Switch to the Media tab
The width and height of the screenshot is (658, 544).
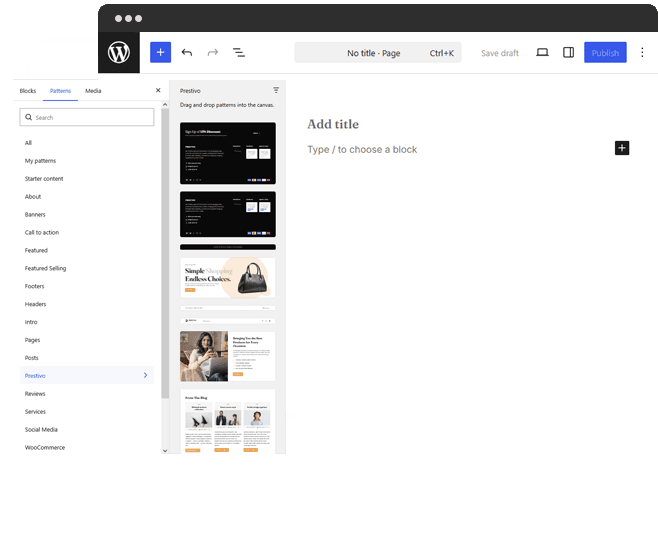tap(93, 91)
